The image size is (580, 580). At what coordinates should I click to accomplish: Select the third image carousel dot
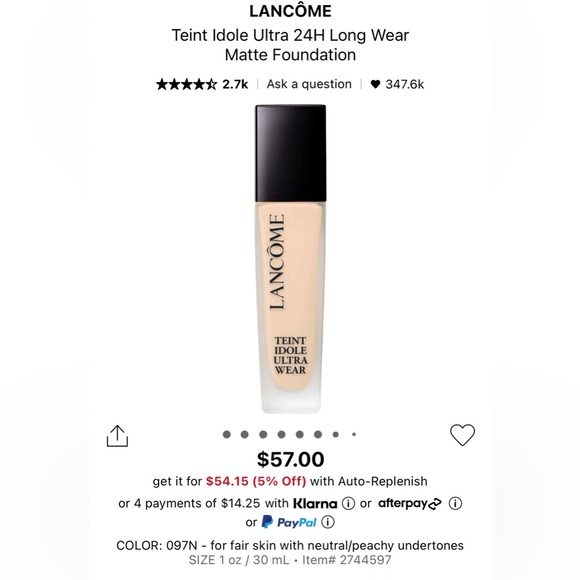pyautogui.click(x=263, y=435)
